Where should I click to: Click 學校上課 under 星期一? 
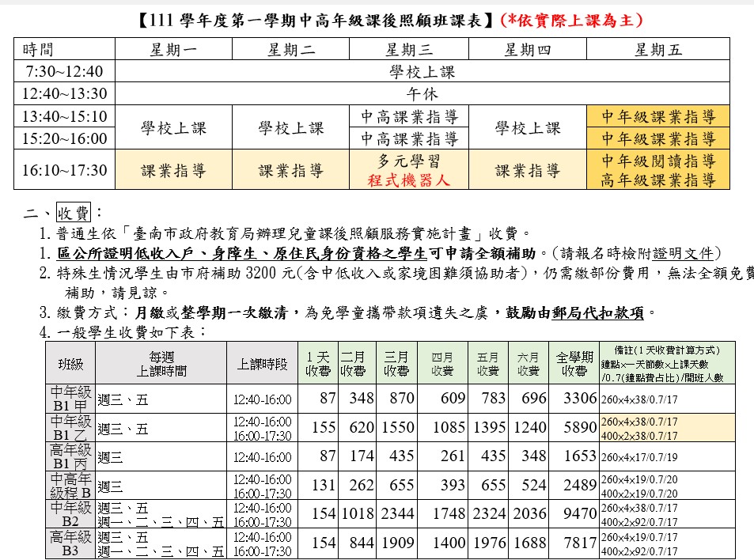(x=173, y=128)
